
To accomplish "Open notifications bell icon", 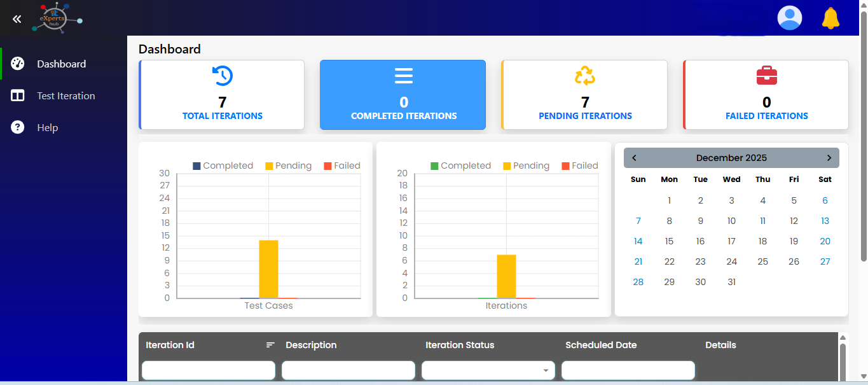I will tap(830, 18).
